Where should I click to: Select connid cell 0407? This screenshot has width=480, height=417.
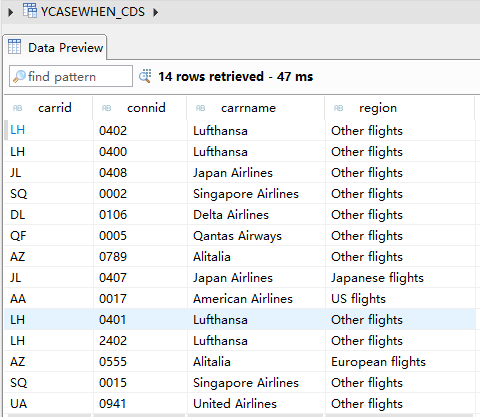(140, 278)
